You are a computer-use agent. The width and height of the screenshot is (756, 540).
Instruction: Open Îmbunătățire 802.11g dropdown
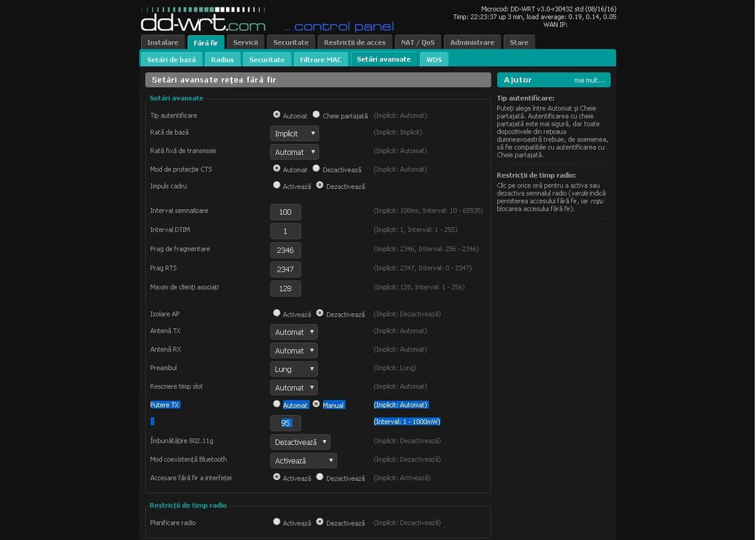point(300,442)
